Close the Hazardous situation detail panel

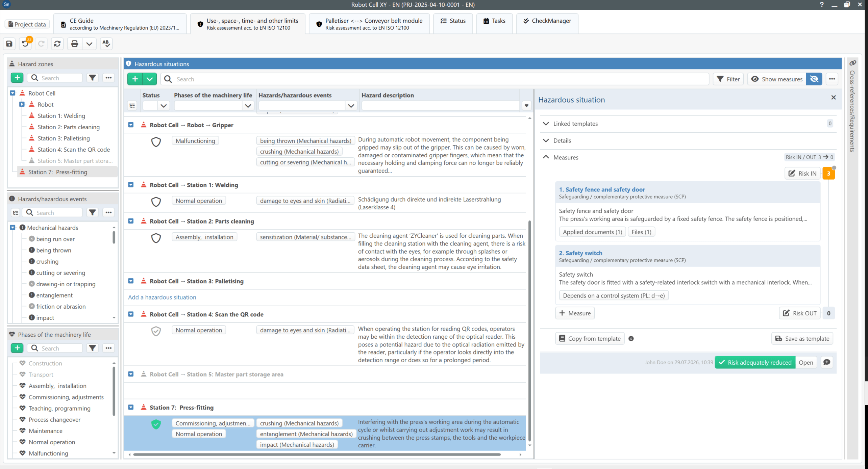point(834,98)
